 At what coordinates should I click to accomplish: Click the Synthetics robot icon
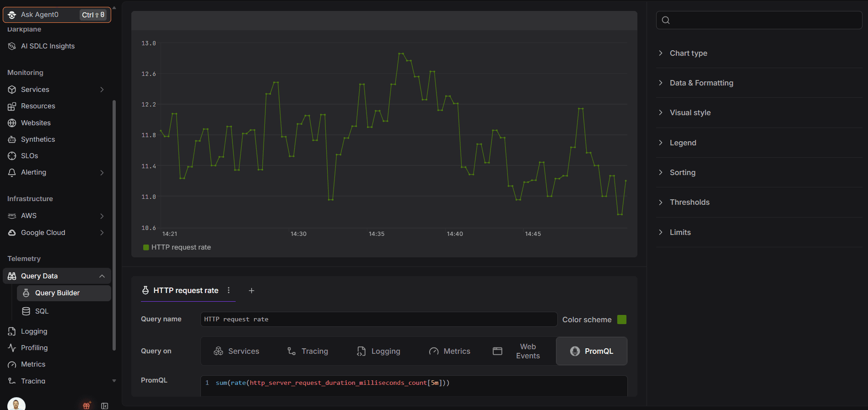coord(12,139)
